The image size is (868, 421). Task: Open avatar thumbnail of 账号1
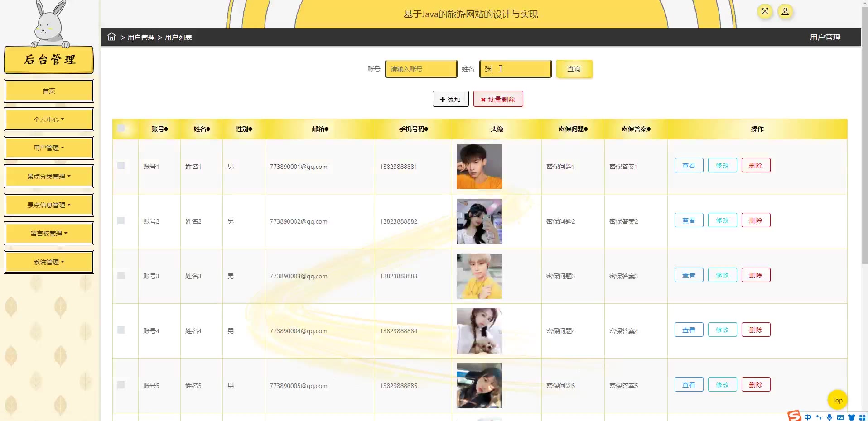pos(479,166)
